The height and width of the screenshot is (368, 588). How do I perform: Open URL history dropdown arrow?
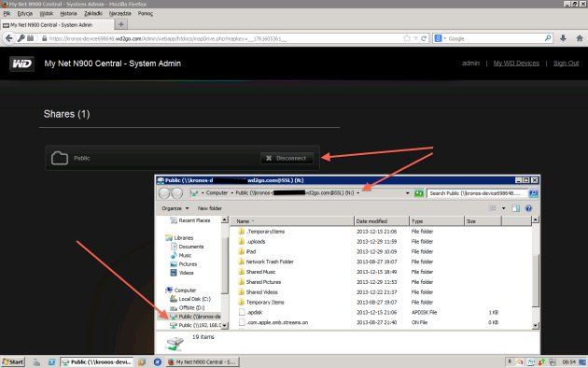(x=415, y=38)
